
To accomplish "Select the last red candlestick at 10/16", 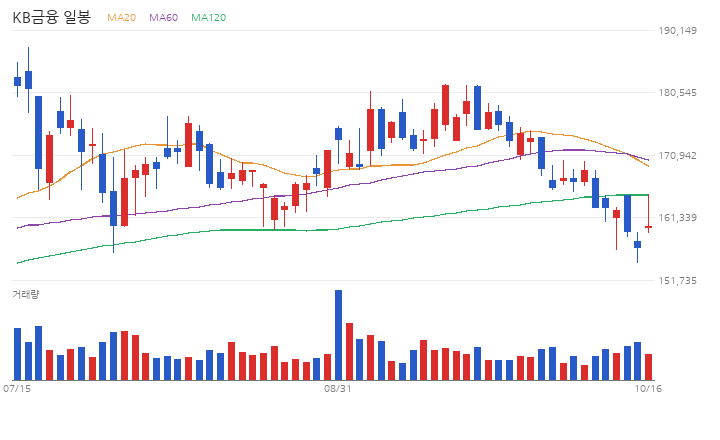I will pyautogui.click(x=648, y=227).
